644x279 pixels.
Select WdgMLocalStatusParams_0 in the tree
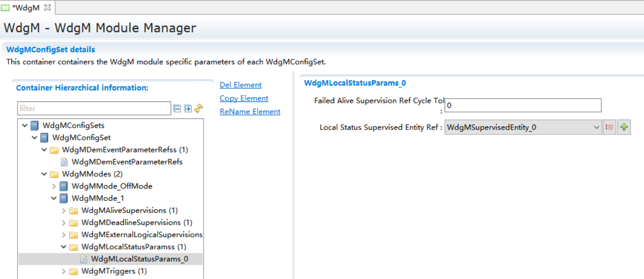click(139, 259)
